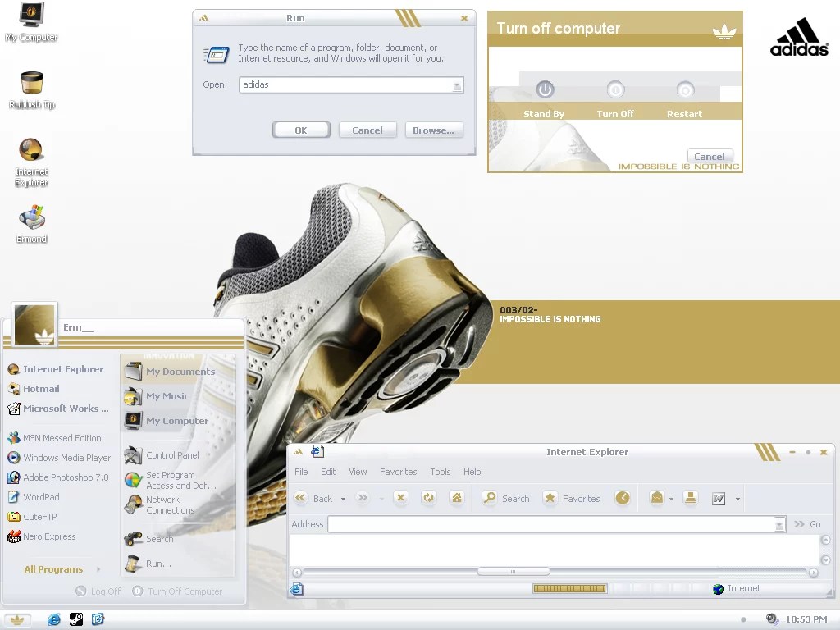Click Browse... in the Run dialog
Screen dimensions: 840x630
pos(433,130)
